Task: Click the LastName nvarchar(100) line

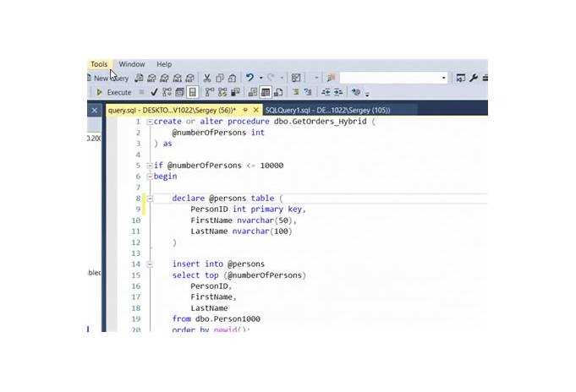Action: (x=241, y=231)
